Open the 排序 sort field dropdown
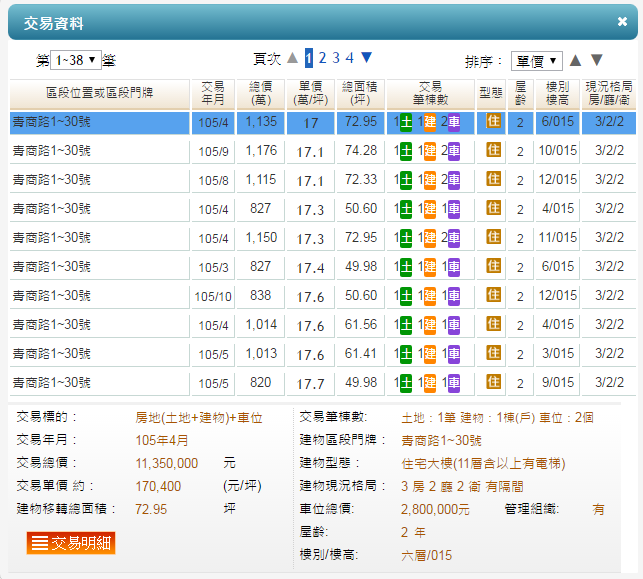Viewport: 643px width, 579px height. click(x=537, y=61)
